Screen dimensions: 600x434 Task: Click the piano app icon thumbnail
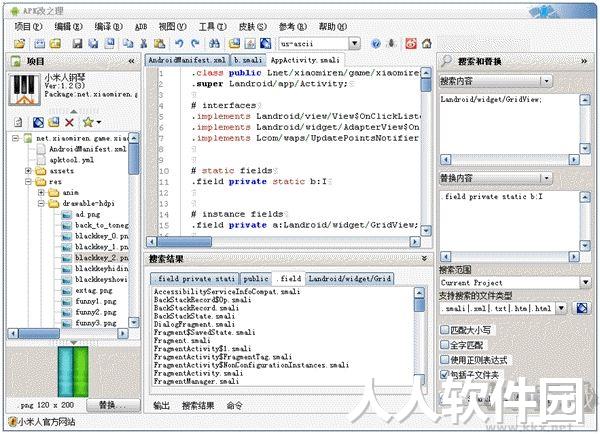[x=24, y=90]
